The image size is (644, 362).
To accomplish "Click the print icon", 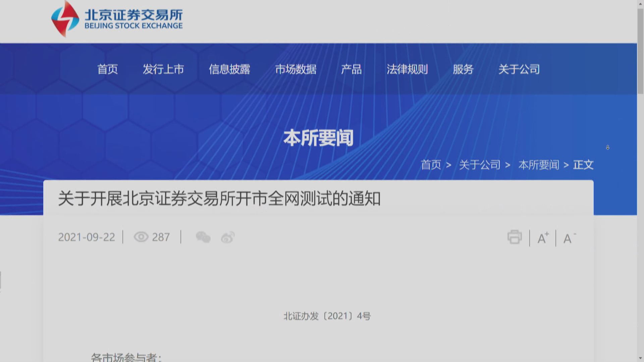I will click(x=515, y=237).
